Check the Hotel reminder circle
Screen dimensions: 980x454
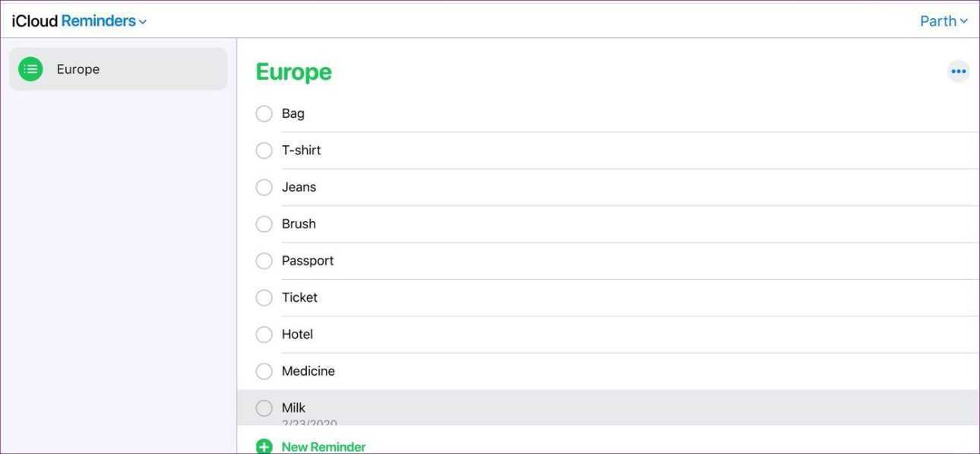[264, 335]
